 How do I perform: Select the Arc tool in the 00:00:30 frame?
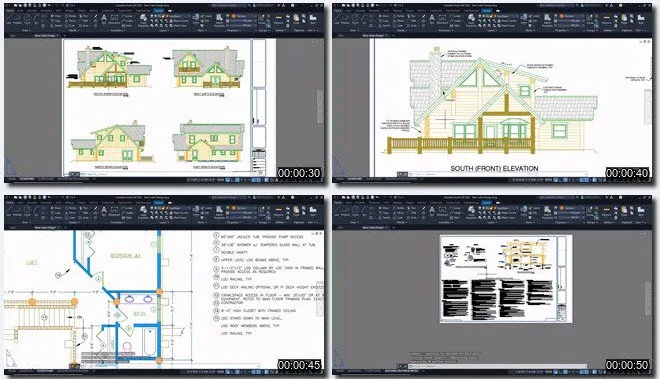[x=36, y=18]
